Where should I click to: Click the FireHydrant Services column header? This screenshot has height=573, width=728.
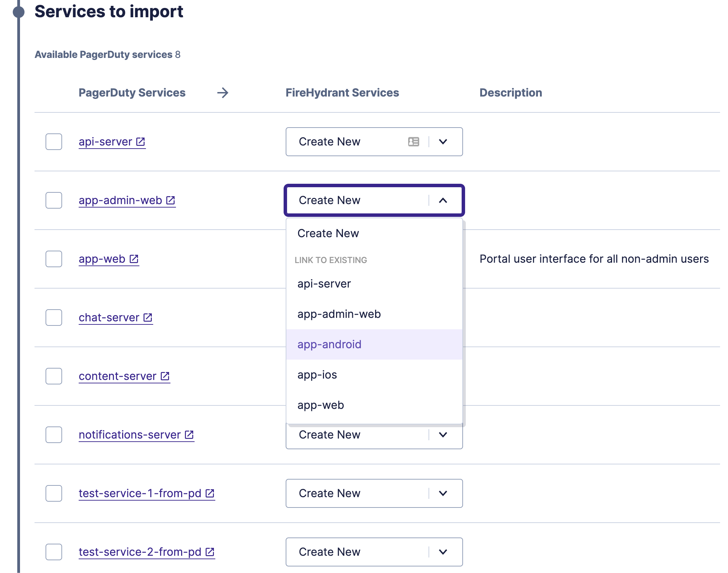(x=342, y=93)
